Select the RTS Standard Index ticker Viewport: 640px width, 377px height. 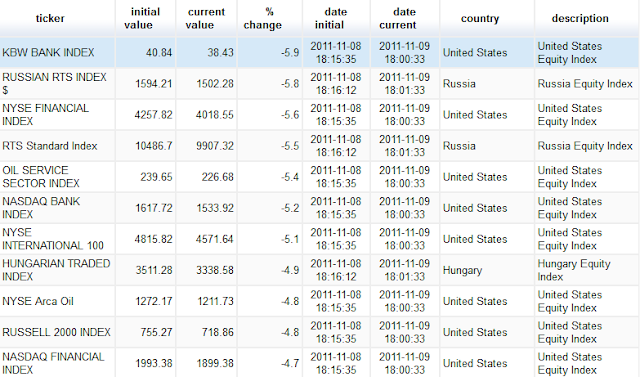coord(50,146)
